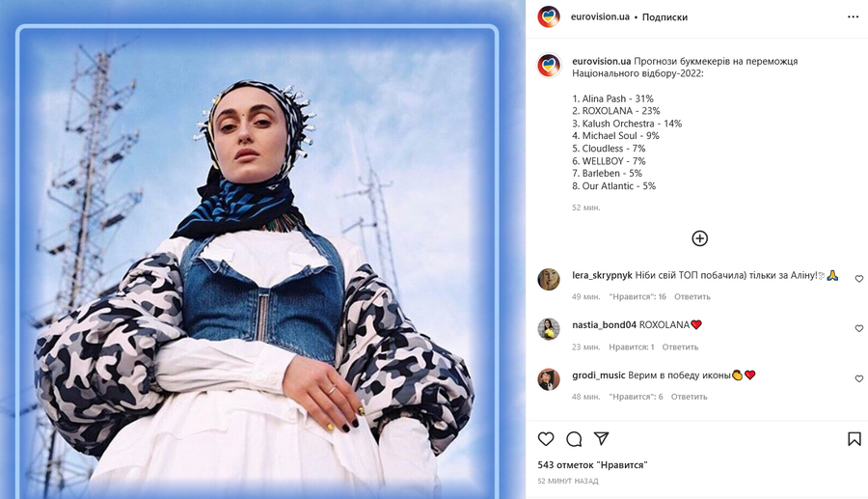The image size is (868, 499).
Task: Load more comments with the plus circle
Action: pos(700,238)
